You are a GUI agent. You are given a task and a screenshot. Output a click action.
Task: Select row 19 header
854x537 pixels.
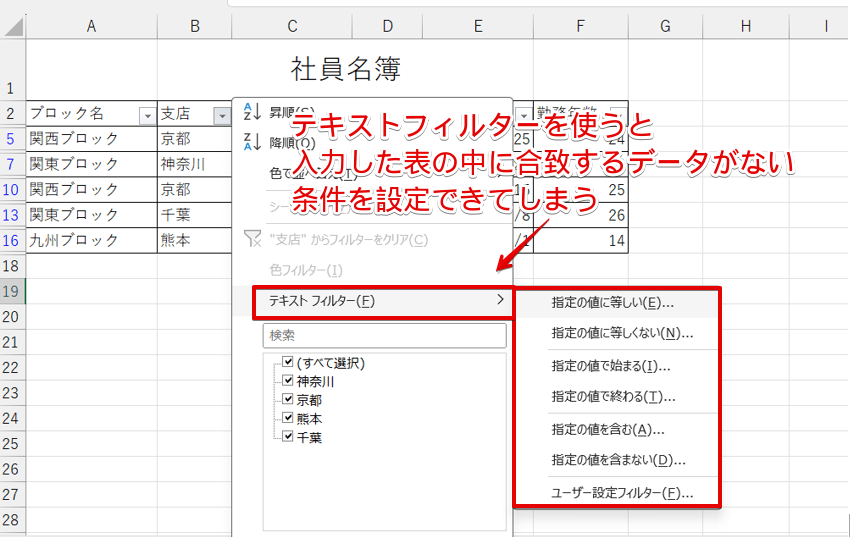[11, 291]
